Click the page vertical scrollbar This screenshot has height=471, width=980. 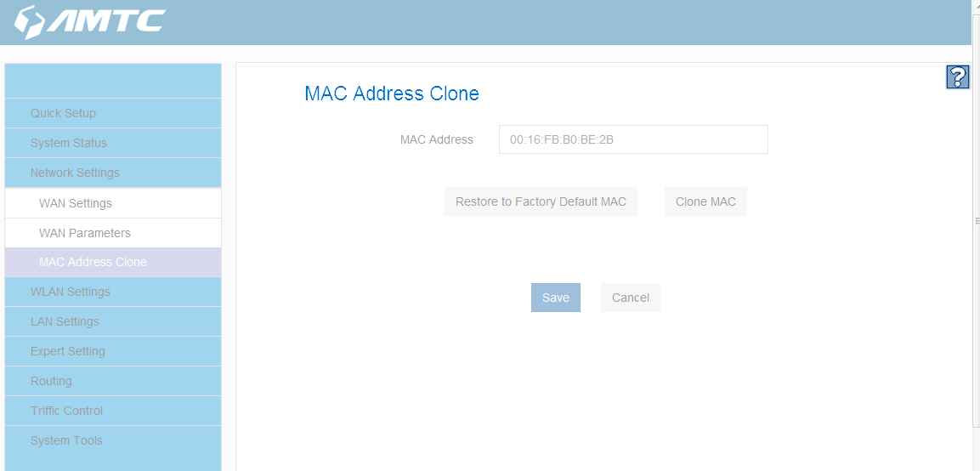click(x=977, y=219)
